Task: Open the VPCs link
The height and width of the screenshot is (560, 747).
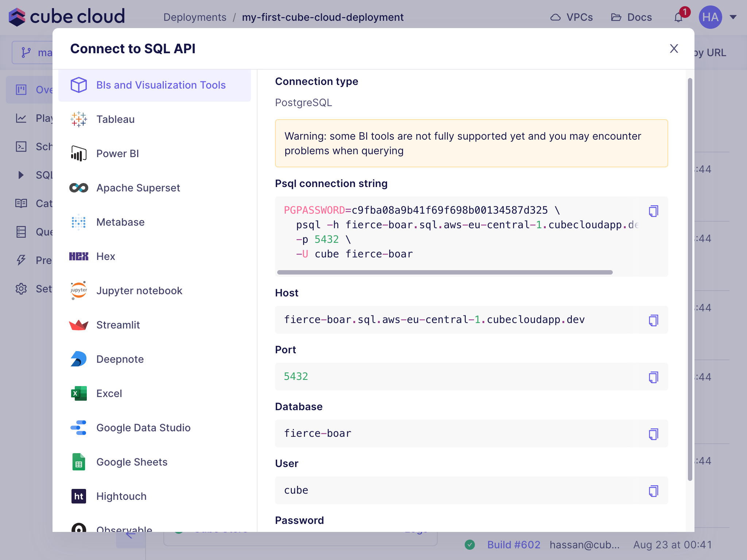Action: click(x=572, y=17)
